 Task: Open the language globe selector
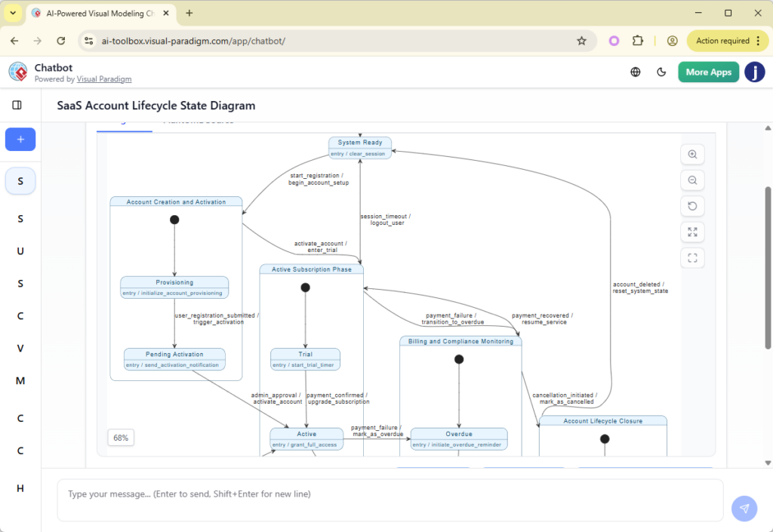635,72
